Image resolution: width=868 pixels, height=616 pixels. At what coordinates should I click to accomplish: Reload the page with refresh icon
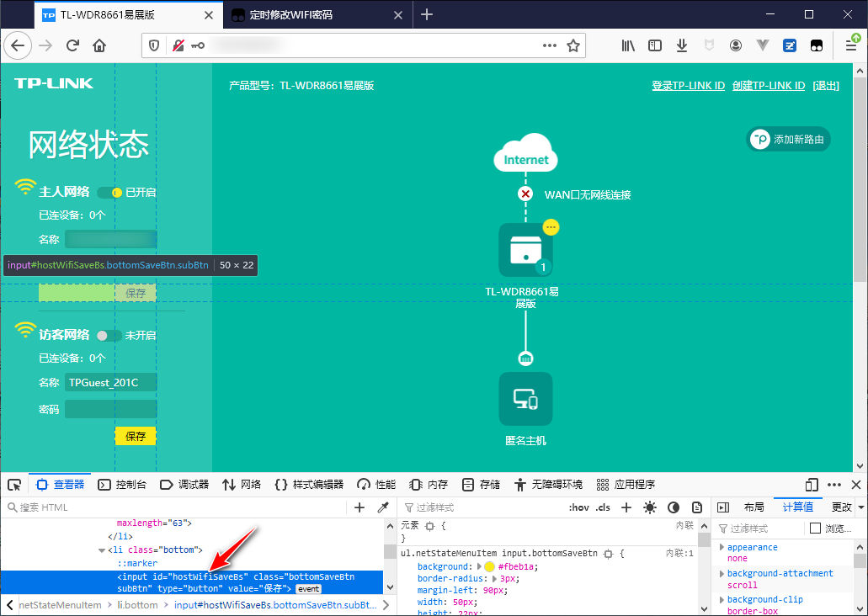[x=72, y=45]
